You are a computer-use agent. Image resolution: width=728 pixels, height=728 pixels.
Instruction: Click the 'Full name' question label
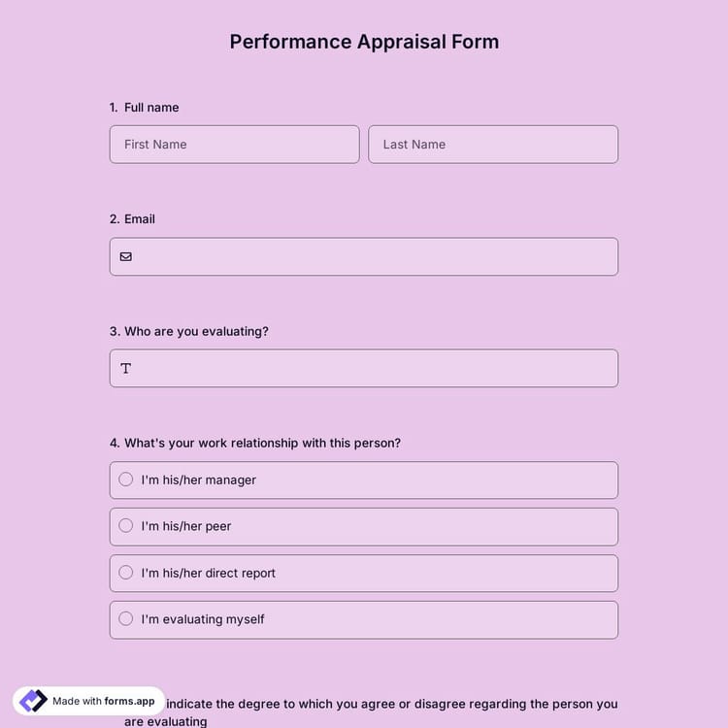151,108
